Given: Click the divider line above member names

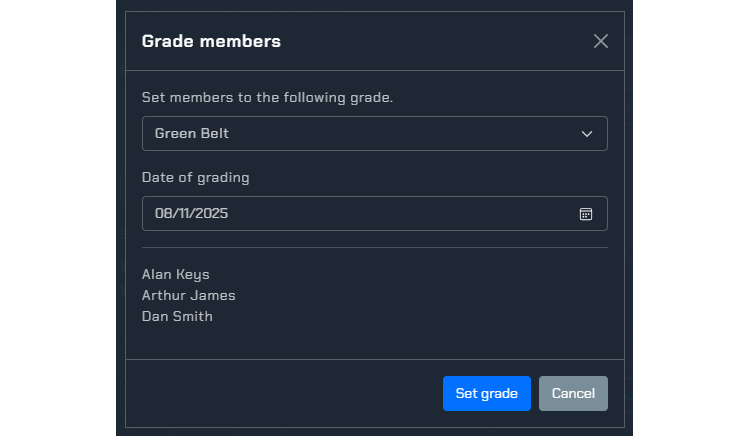Looking at the screenshot, I should (x=375, y=247).
